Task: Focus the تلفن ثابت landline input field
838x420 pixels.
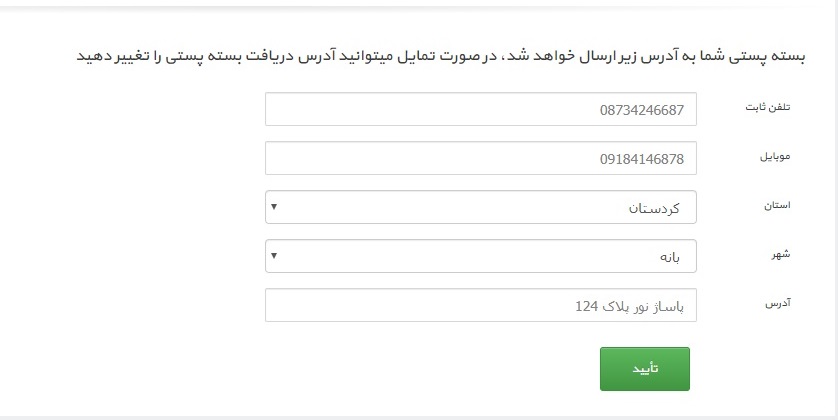Action: point(480,109)
